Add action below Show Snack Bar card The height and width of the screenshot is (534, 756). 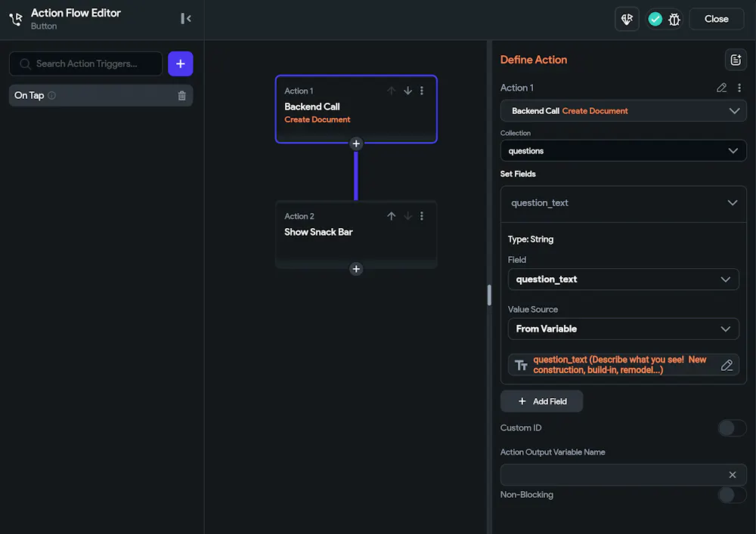356,269
